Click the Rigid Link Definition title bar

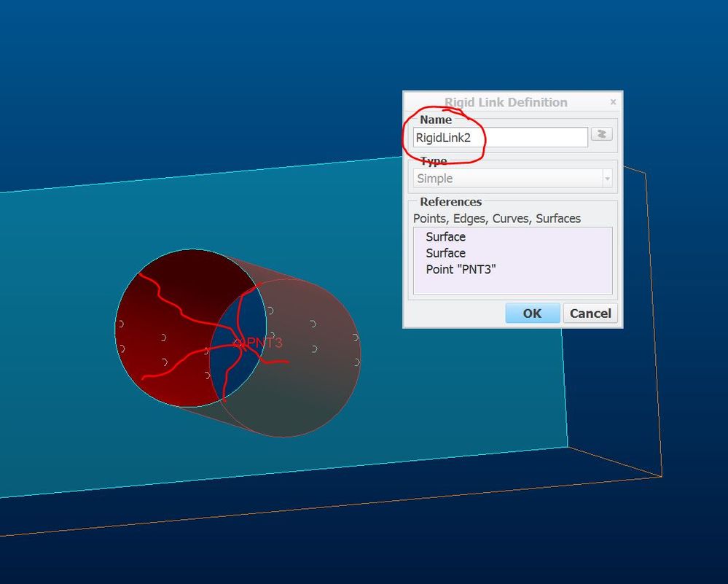coord(506,102)
